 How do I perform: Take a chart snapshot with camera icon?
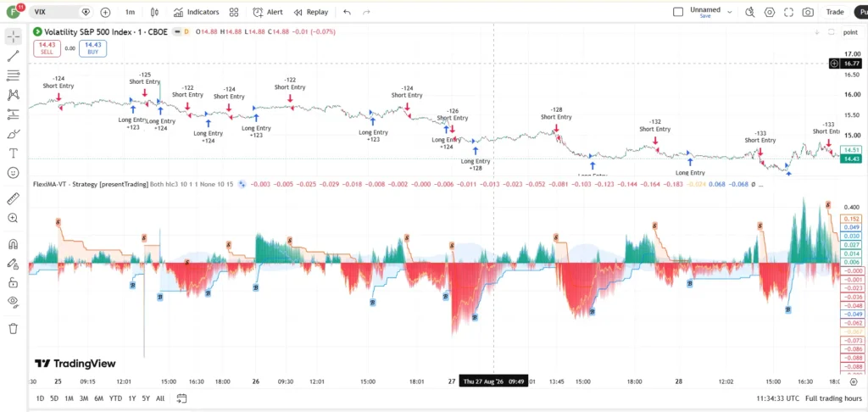[808, 12]
